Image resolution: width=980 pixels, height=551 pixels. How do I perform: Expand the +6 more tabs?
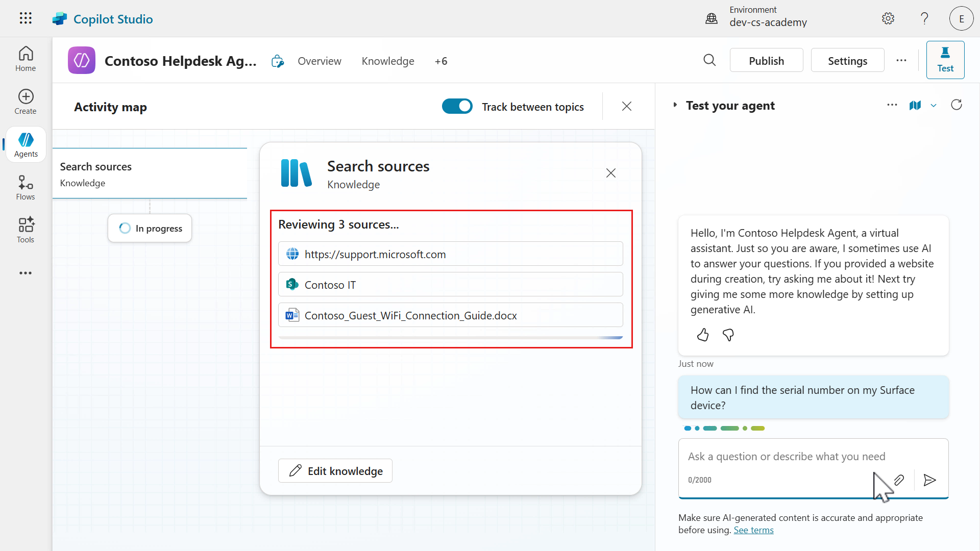click(441, 61)
